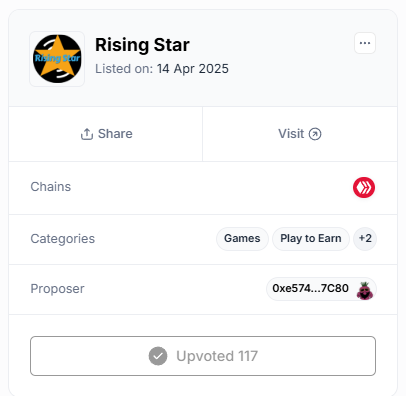Click the proposer raspberry avatar icon

point(365,290)
